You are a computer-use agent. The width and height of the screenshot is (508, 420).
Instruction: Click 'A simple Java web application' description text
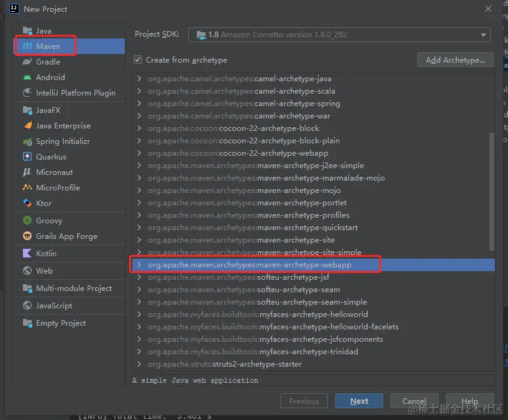point(196,380)
